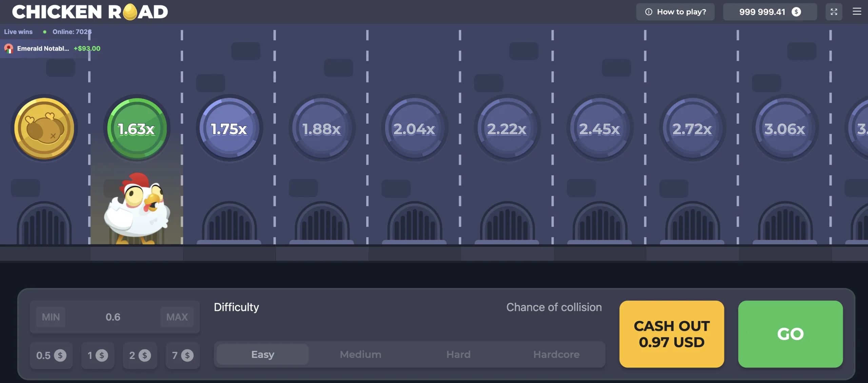Click the Chance of collision label
This screenshot has width=868, height=383.
click(x=554, y=307)
